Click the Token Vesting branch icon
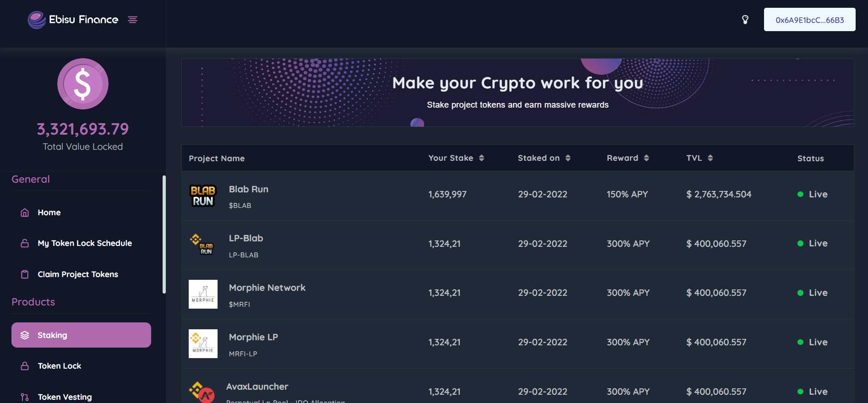This screenshot has width=868, height=403. coord(25,397)
